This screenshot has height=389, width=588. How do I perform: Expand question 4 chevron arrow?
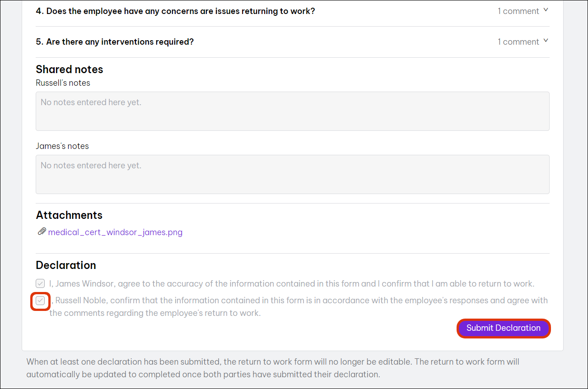(x=546, y=10)
